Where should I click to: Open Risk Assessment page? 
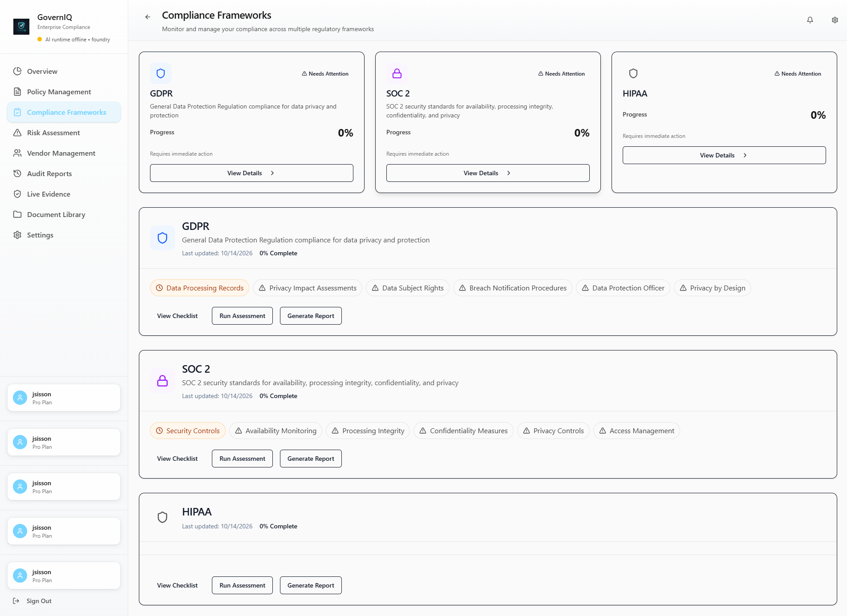64,133
